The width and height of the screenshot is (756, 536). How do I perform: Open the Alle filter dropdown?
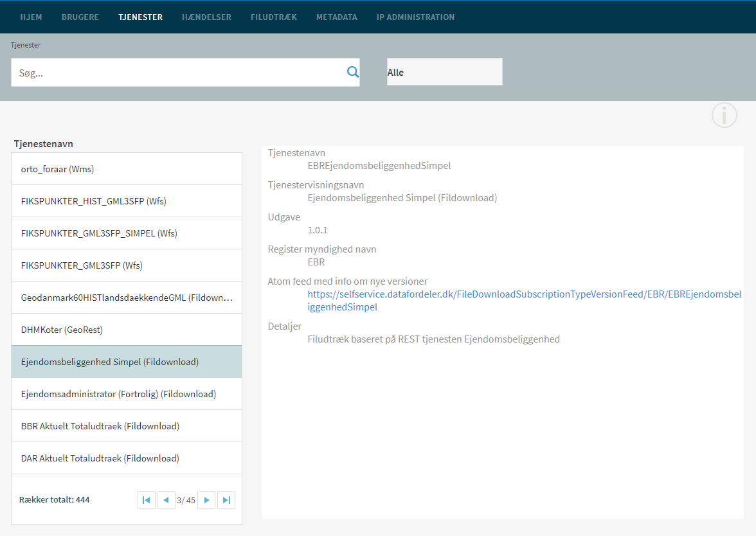(x=444, y=72)
